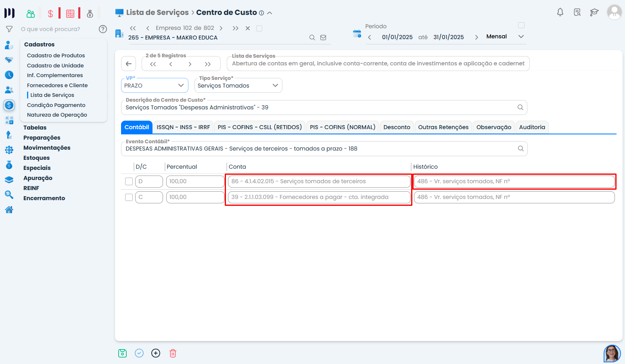
Task: Open the Auditoria tab
Action: (x=532, y=127)
